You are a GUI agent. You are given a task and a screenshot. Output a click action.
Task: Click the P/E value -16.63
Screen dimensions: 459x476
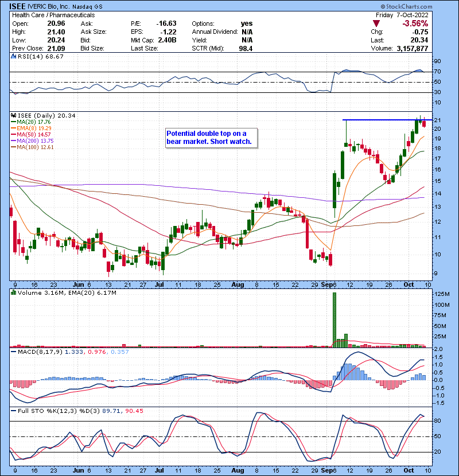(166, 24)
